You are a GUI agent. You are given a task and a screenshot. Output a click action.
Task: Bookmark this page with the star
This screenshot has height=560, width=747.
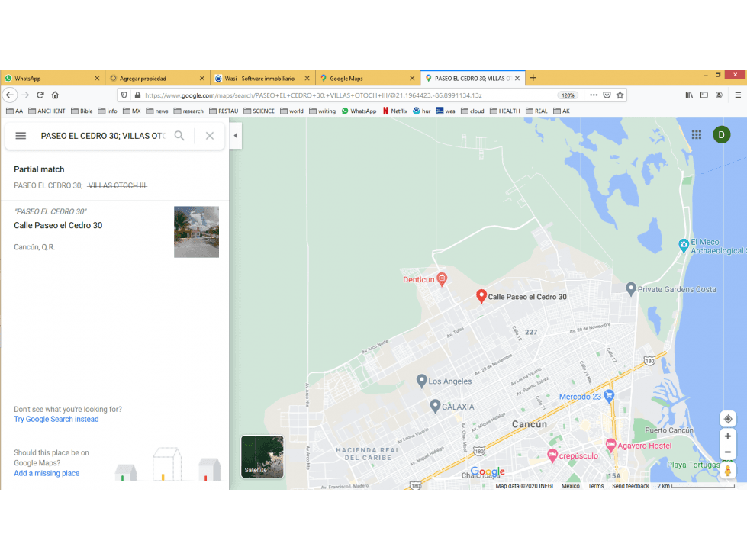tap(620, 95)
